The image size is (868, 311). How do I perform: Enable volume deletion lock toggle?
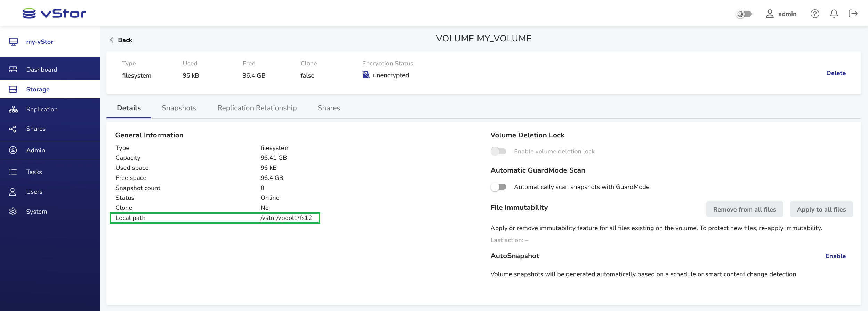(498, 151)
